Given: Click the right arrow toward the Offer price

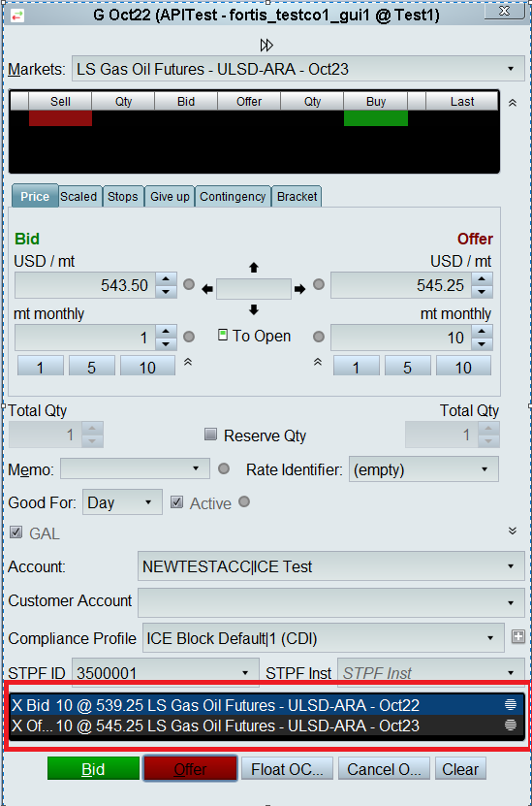Looking at the screenshot, I should coord(299,289).
